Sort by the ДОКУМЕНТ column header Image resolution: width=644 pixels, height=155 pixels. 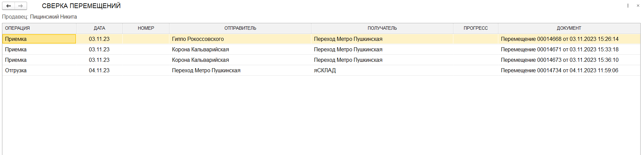(x=569, y=28)
